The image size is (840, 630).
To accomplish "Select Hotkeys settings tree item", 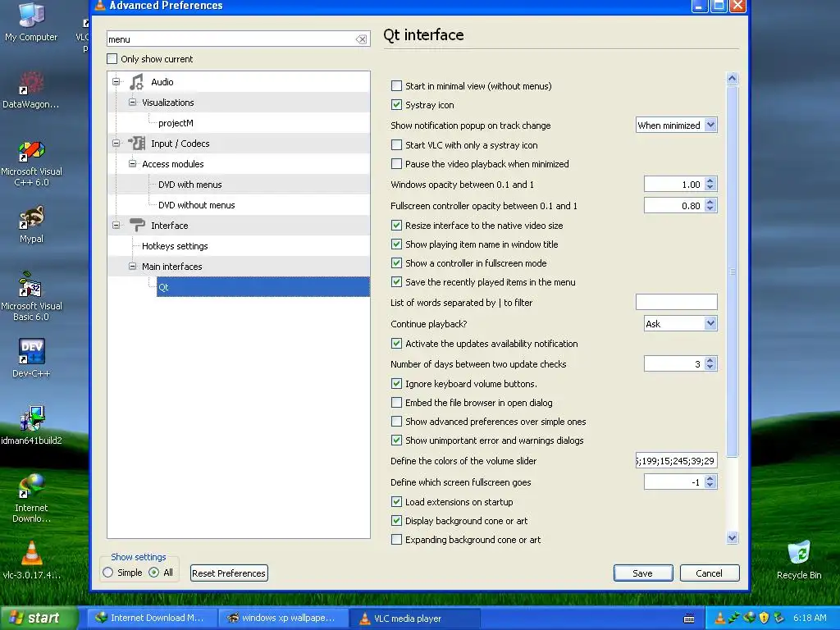I will (x=175, y=246).
